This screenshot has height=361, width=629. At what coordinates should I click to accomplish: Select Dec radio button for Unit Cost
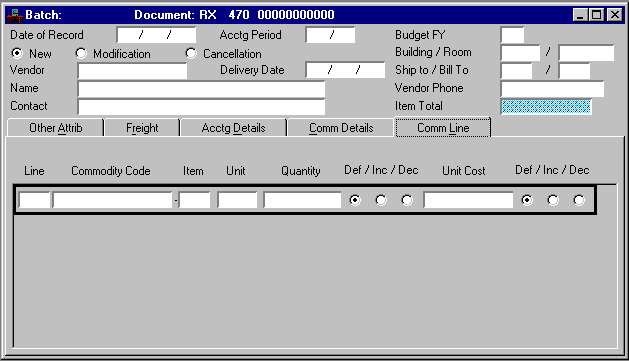pyautogui.click(x=579, y=200)
